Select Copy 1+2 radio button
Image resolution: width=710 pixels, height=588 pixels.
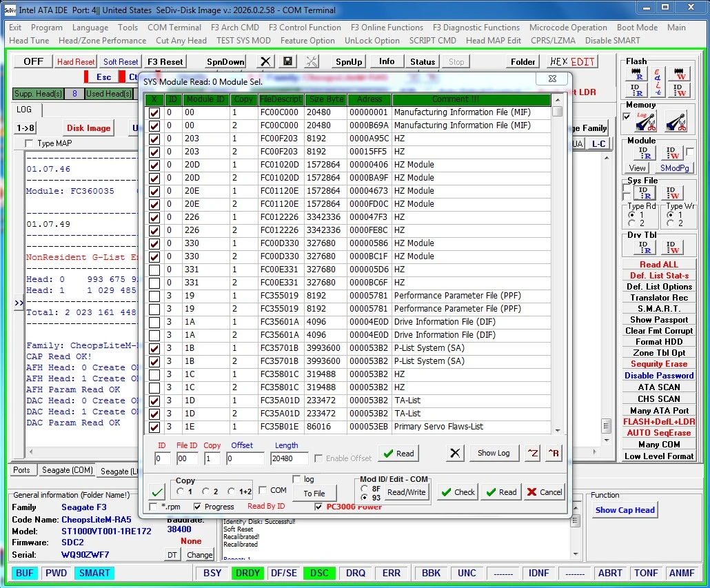[232, 491]
